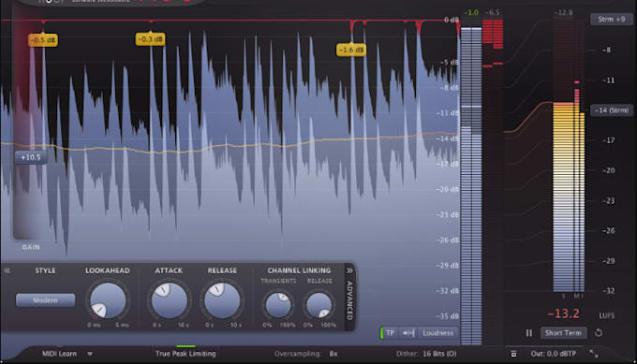The width and height of the screenshot is (637, 364).
Task: Click the -0.3 dB peak reduction label
Action: coord(150,39)
